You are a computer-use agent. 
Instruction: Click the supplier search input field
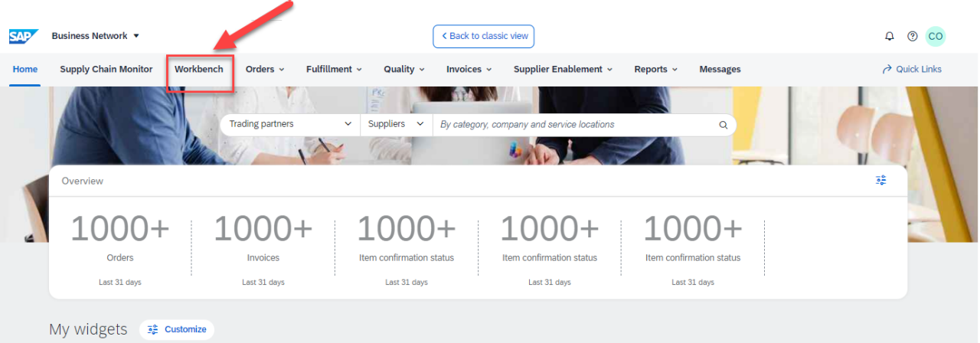[574, 125]
